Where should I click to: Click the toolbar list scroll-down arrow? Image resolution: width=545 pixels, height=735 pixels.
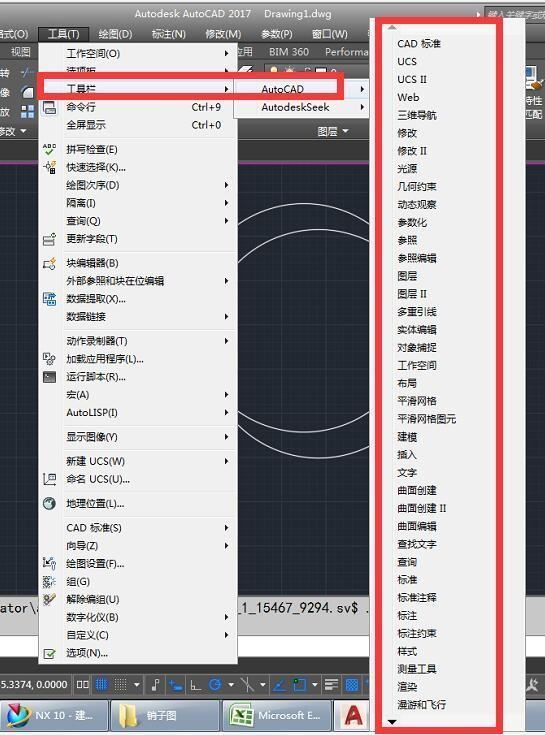pos(392,722)
